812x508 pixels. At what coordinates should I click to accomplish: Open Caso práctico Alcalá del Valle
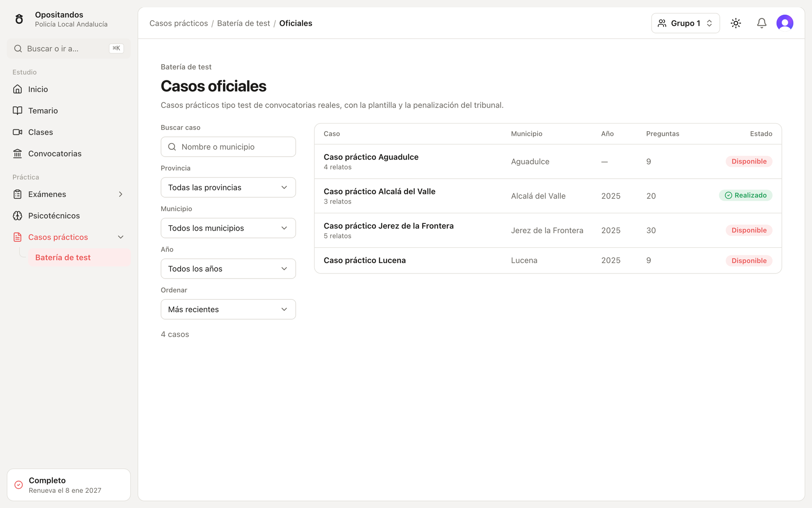(x=548, y=196)
